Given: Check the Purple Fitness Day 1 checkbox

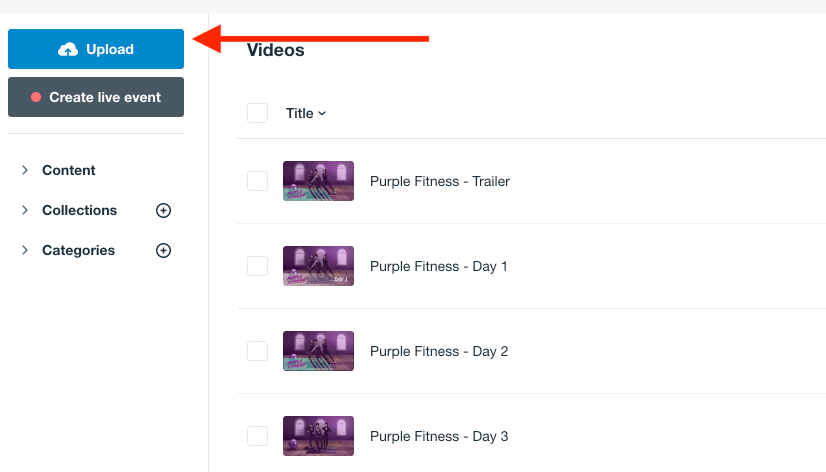Looking at the screenshot, I should click(258, 266).
